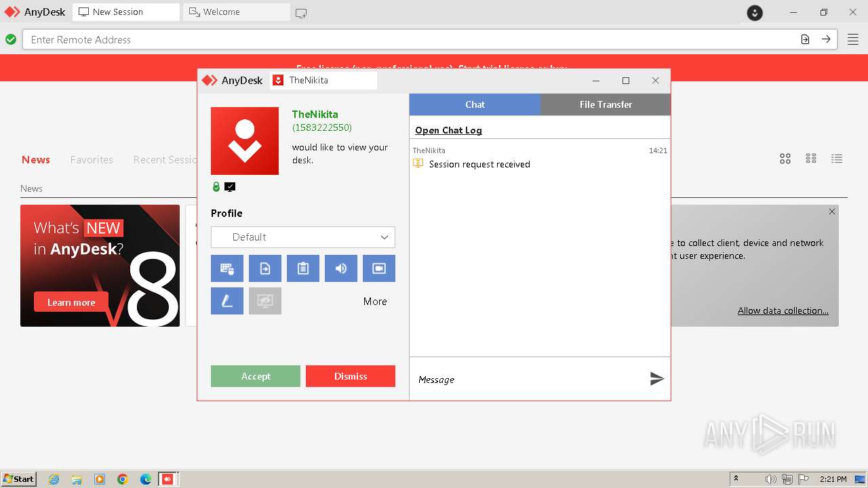This screenshot has width=868, height=488.
Task: Close the data collection notice card
Action: [832, 211]
